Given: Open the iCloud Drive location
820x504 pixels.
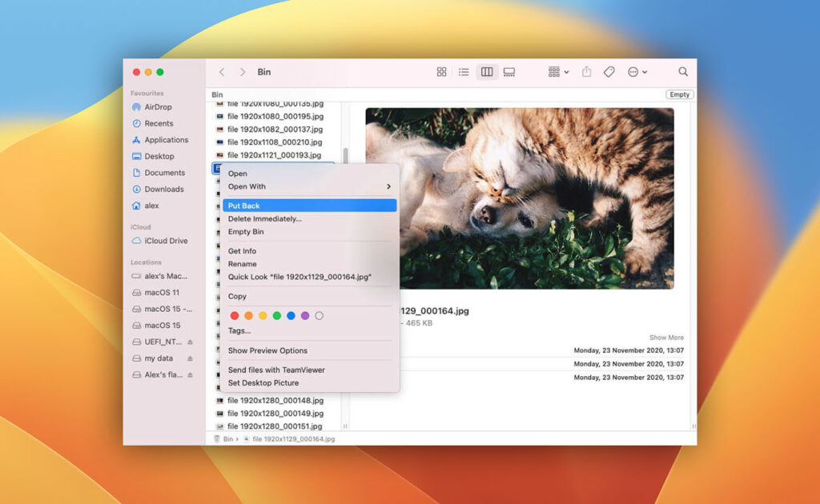Looking at the screenshot, I should [166, 241].
